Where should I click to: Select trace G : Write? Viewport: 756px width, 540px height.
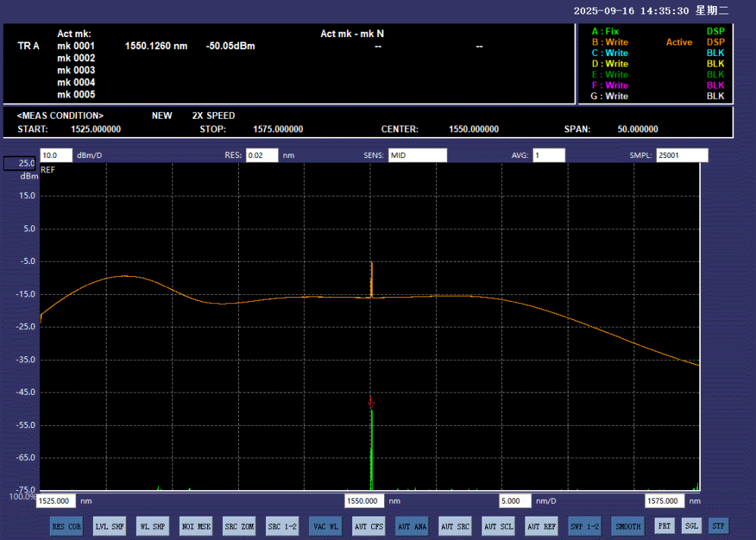tap(609, 96)
